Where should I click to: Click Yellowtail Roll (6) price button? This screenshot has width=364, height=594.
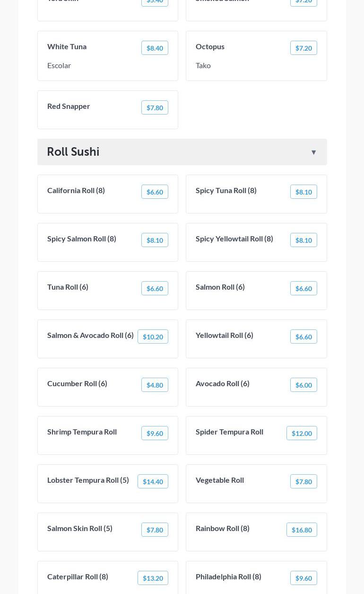tap(303, 337)
